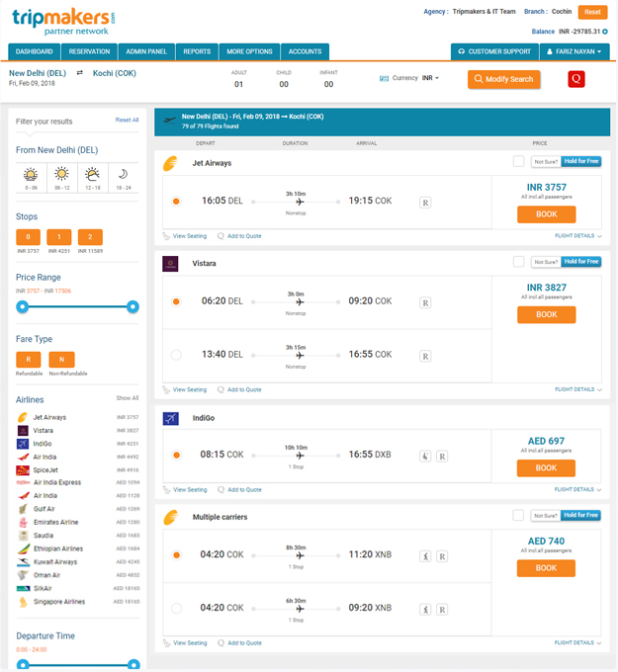Adjust the Price Range right slider handle

132,307
